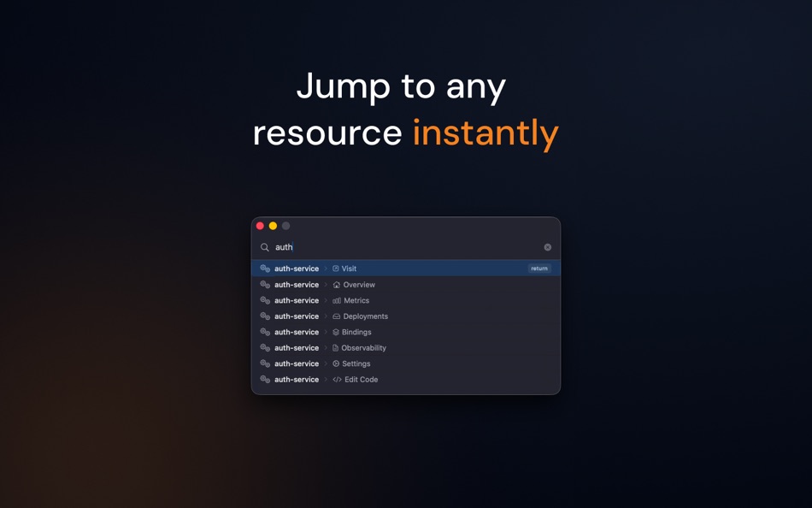Click the auth-service icon in the Visit row
The height and width of the screenshot is (508, 812).
264,269
